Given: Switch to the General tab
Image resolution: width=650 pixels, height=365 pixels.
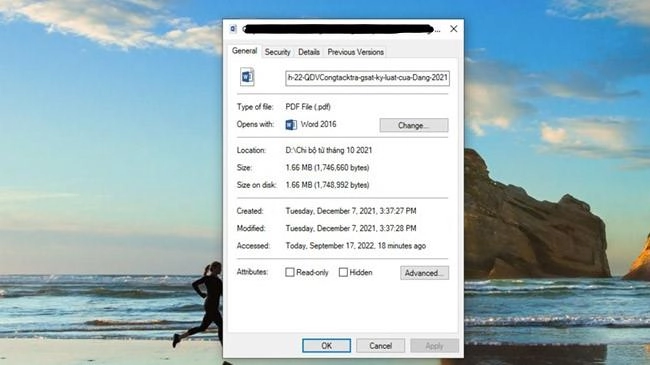Looking at the screenshot, I should (x=245, y=51).
